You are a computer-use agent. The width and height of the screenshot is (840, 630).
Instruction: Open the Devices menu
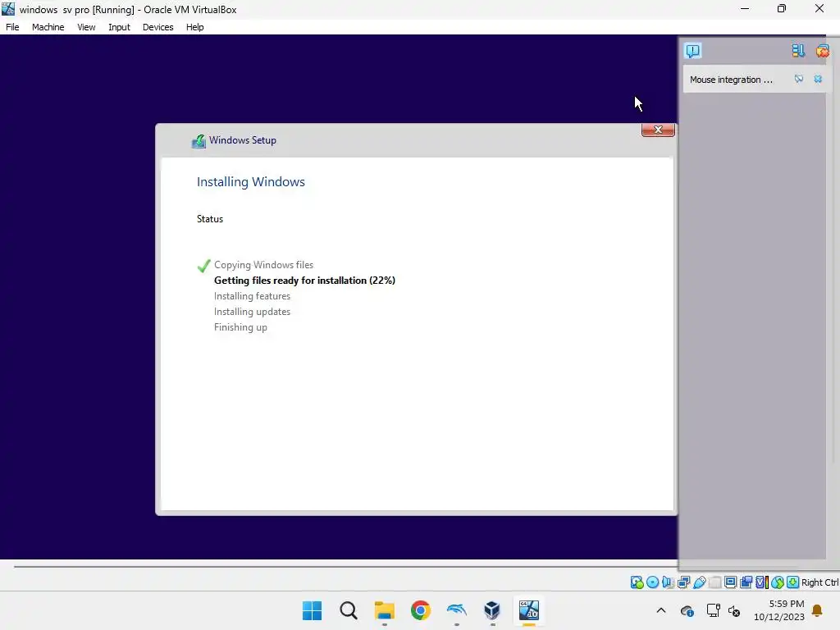coord(157,27)
